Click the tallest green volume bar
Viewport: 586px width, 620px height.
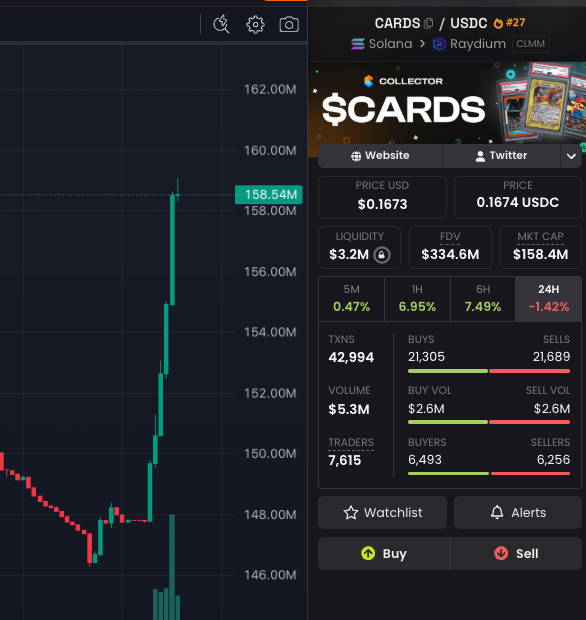[x=172, y=567]
